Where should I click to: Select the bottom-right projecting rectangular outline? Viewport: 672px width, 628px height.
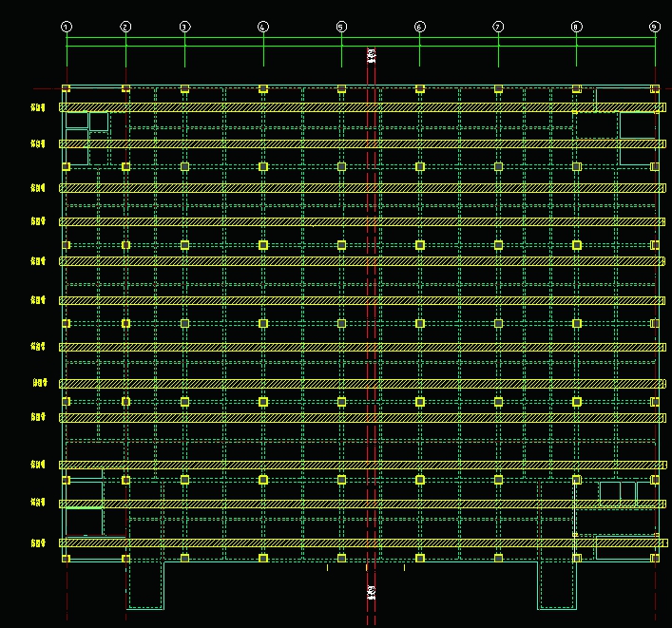point(557,586)
